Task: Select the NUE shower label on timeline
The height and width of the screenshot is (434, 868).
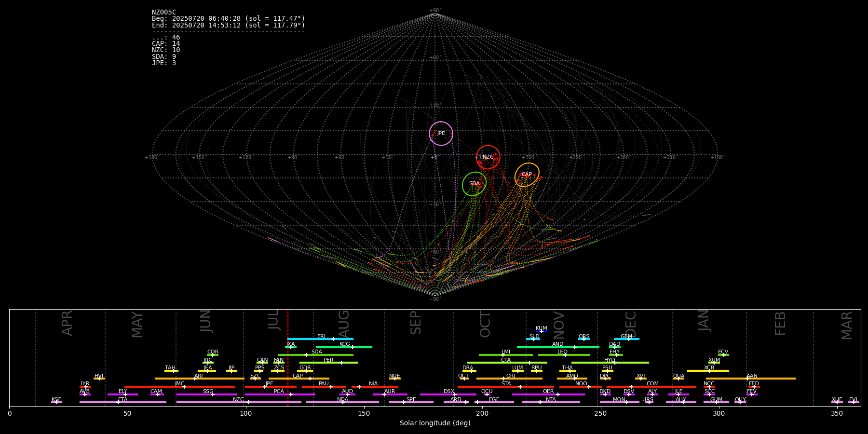Action: (394, 376)
